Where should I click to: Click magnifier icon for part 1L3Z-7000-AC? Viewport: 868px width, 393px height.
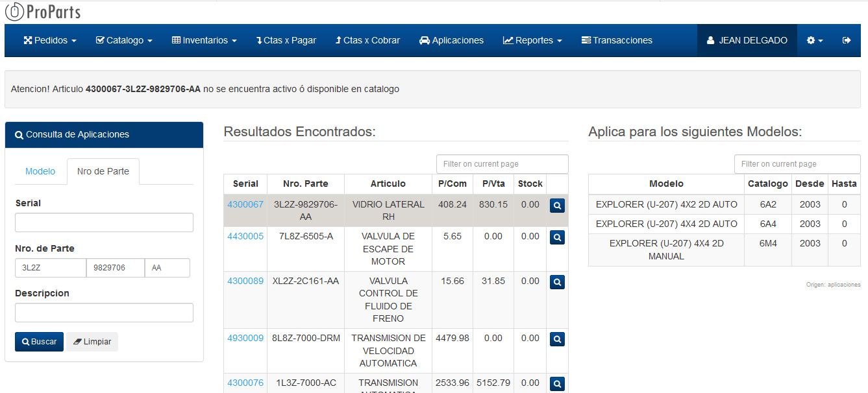(x=557, y=384)
